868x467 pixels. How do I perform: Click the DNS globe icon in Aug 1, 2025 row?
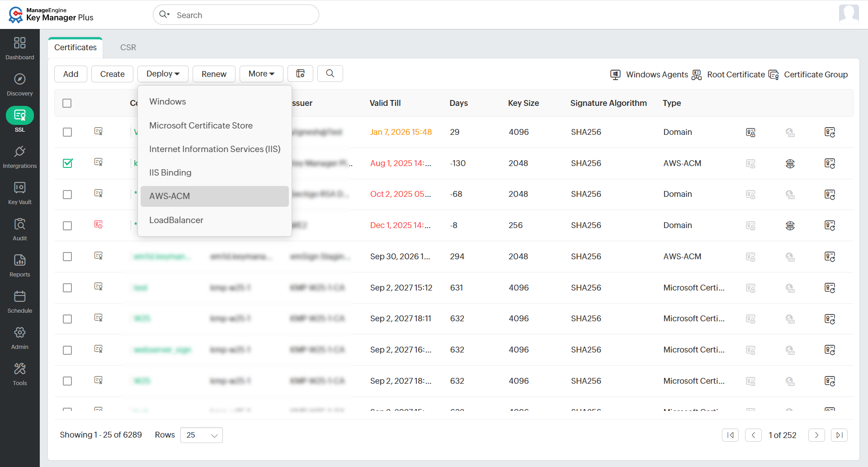click(790, 163)
